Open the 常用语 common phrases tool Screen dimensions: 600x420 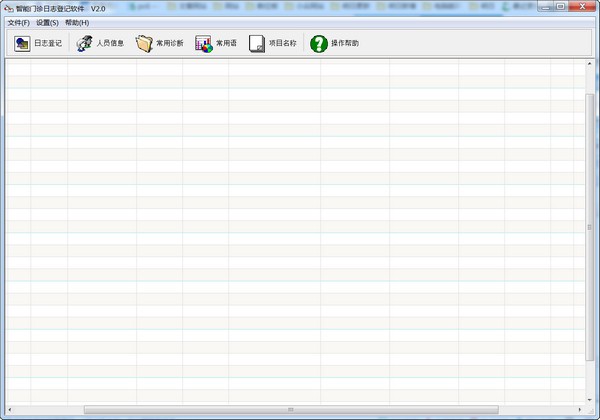click(x=216, y=44)
